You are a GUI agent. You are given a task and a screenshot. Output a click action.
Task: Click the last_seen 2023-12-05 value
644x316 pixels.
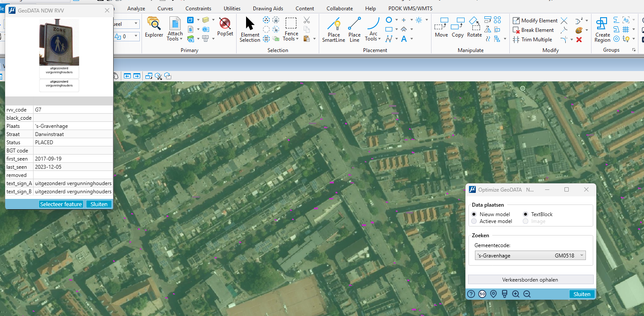(x=73, y=167)
